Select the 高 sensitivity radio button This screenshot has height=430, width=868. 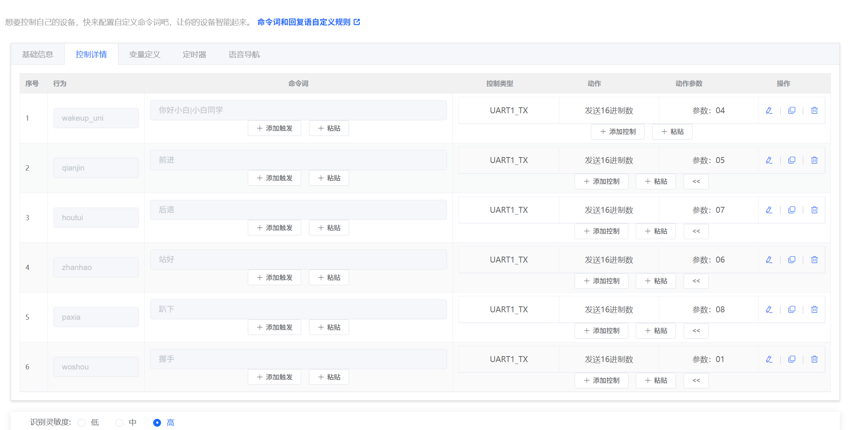[x=157, y=422]
